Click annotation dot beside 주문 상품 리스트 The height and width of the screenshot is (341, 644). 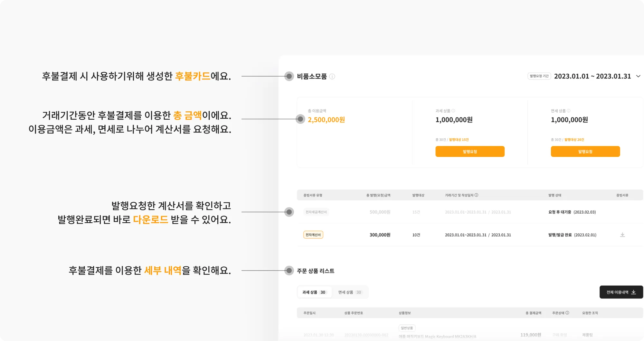click(289, 271)
